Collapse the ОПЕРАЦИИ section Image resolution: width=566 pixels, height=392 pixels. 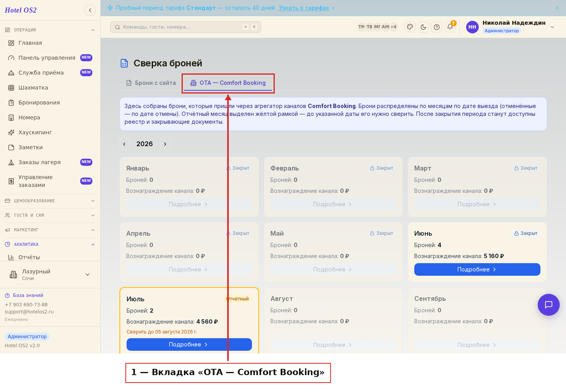[50, 30]
